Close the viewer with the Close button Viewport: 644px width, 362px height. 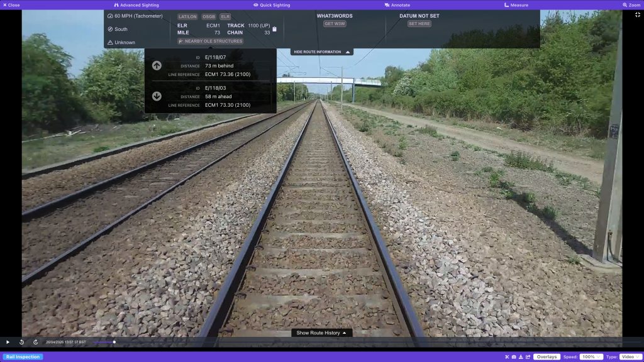(11, 5)
